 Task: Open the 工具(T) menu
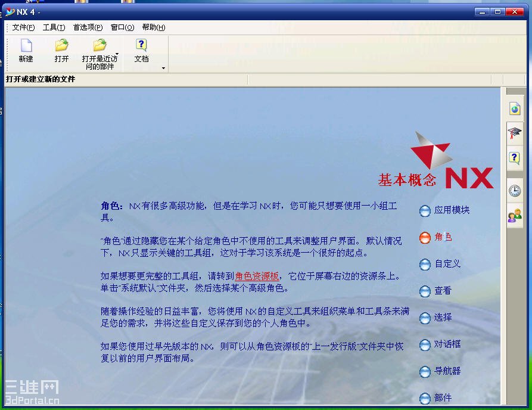[54, 27]
